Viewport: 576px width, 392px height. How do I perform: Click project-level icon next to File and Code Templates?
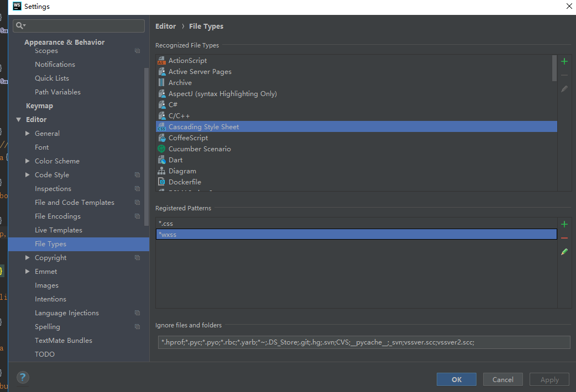coord(138,202)
